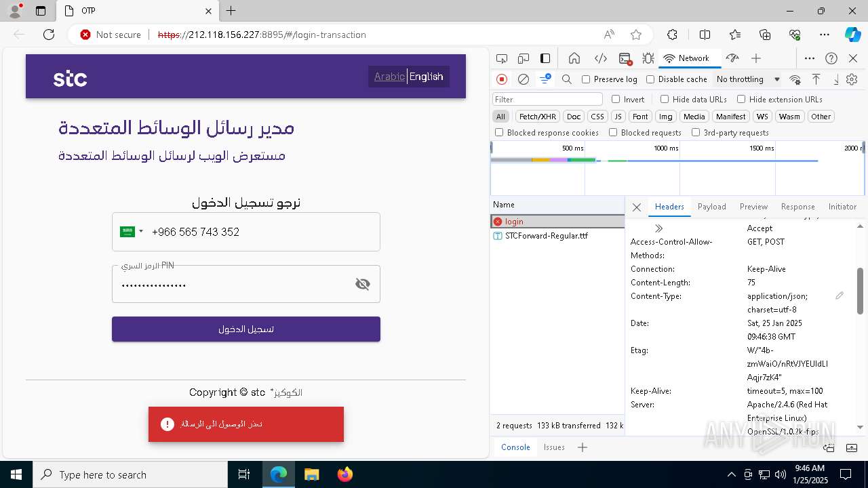Export HAR file download arrow

(x=836, y=79)
